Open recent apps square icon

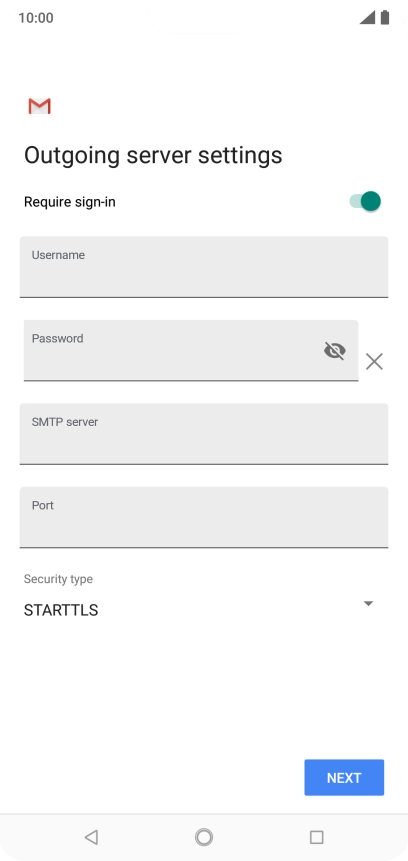click(x=316, y=837)
